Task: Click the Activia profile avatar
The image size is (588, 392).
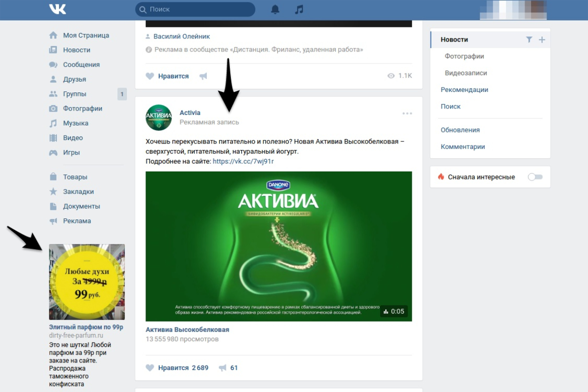Action: coord(158,117)
